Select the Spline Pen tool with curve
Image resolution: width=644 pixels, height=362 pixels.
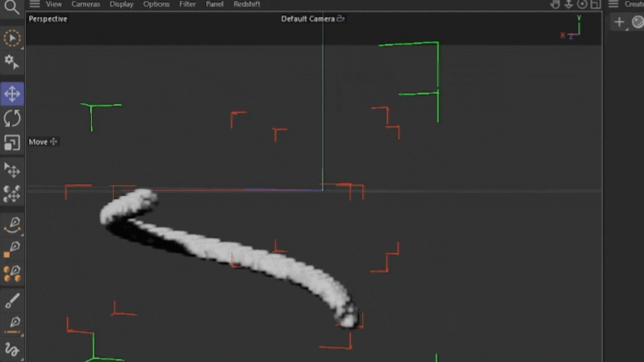(12, 225)
